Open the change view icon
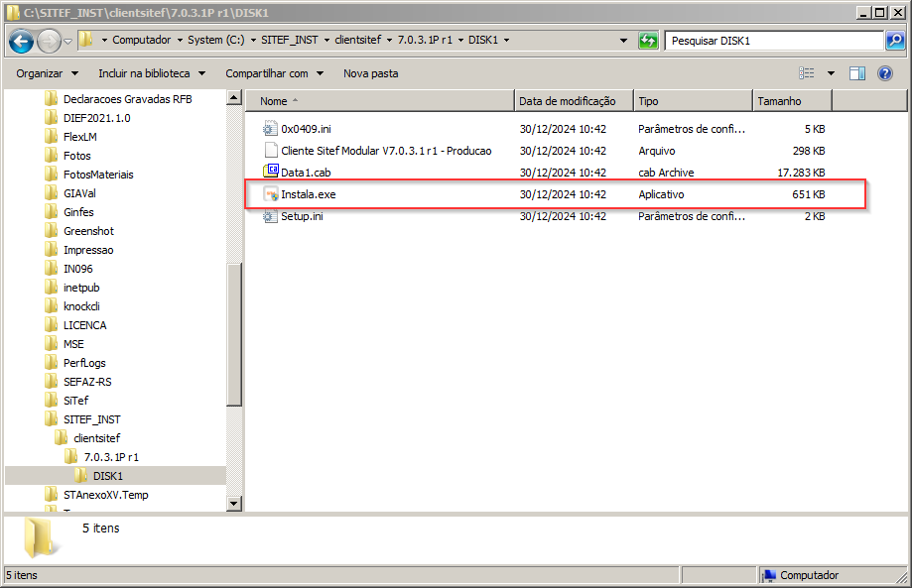Image resolution: width=912 pixels, height=588 pixels. (806, 73)
